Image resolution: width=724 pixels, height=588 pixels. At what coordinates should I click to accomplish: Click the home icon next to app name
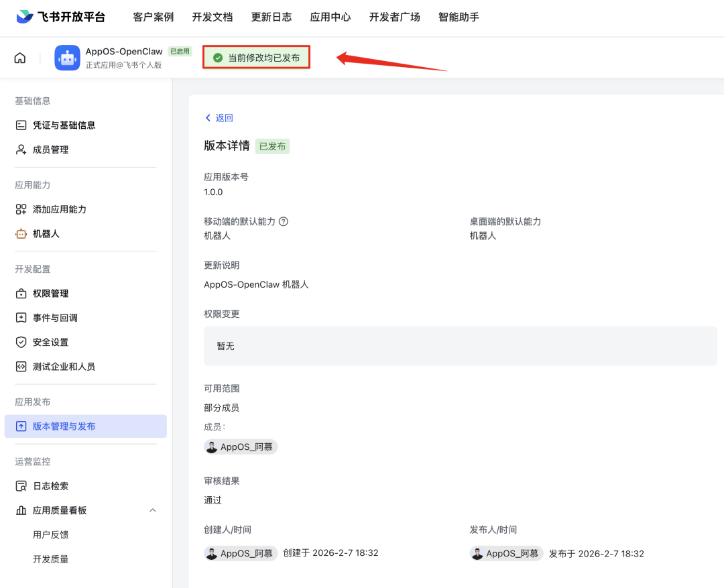(19, 58)
